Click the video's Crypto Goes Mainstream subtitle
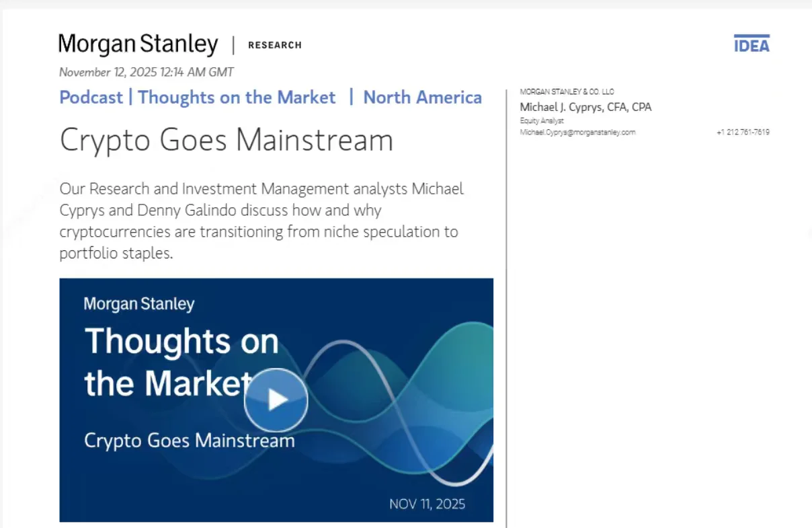 [x=189, y=441]
